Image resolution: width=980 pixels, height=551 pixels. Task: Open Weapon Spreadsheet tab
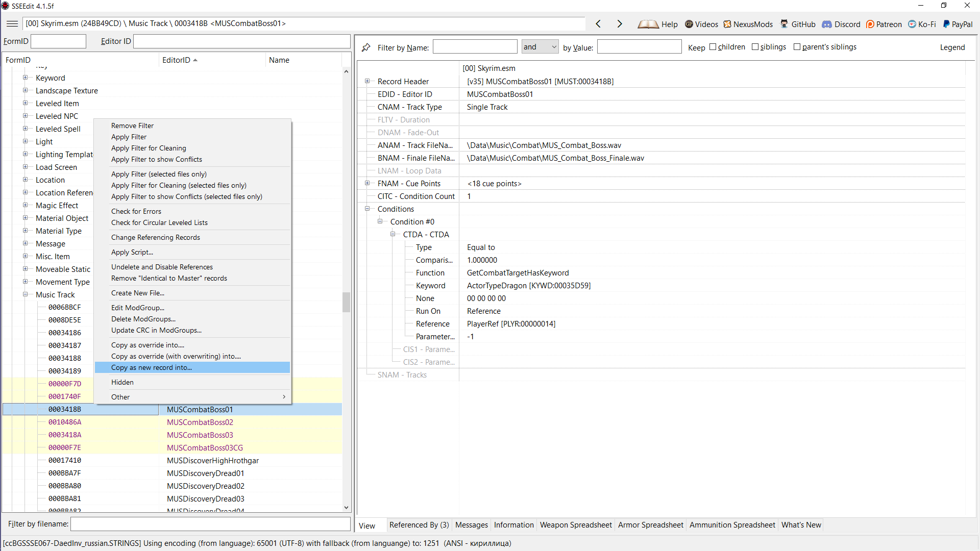point(576,525)
